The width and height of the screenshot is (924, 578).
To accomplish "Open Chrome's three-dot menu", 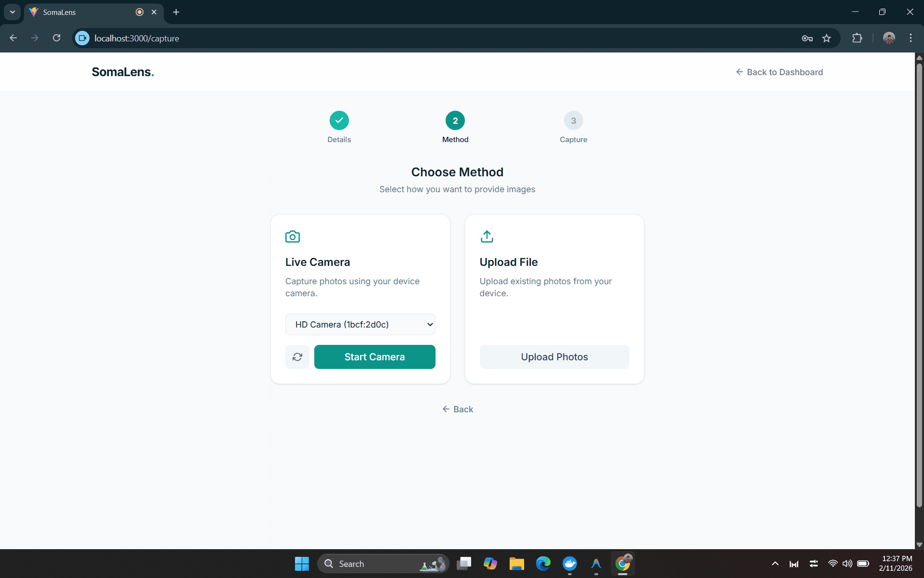I will point(911,38).
